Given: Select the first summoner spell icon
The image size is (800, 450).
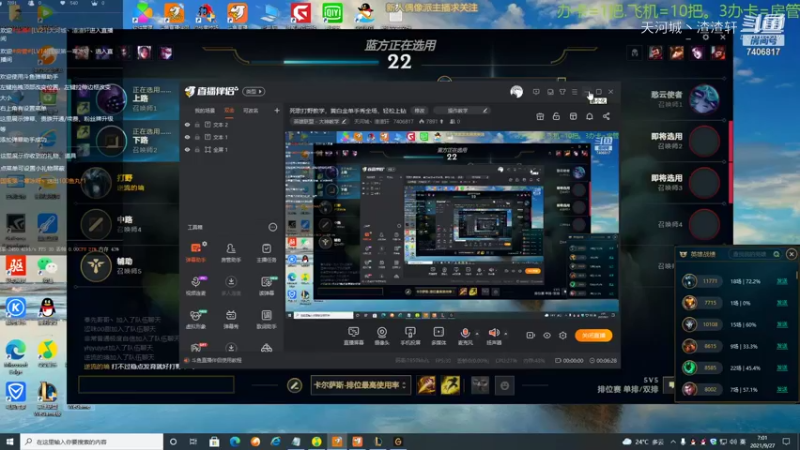Looking at the screenshot, I should 426,385.
